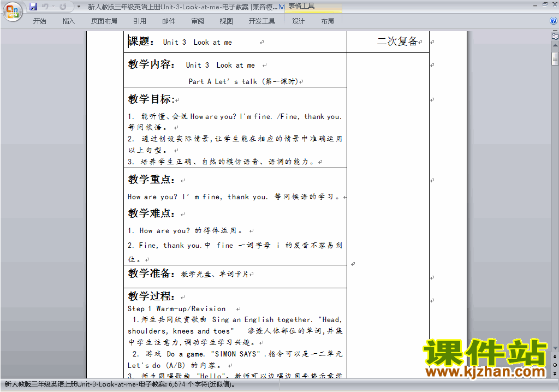559x392 pixels.
Task: Open the 设计 table tools tab
Action: click(299, 21)
